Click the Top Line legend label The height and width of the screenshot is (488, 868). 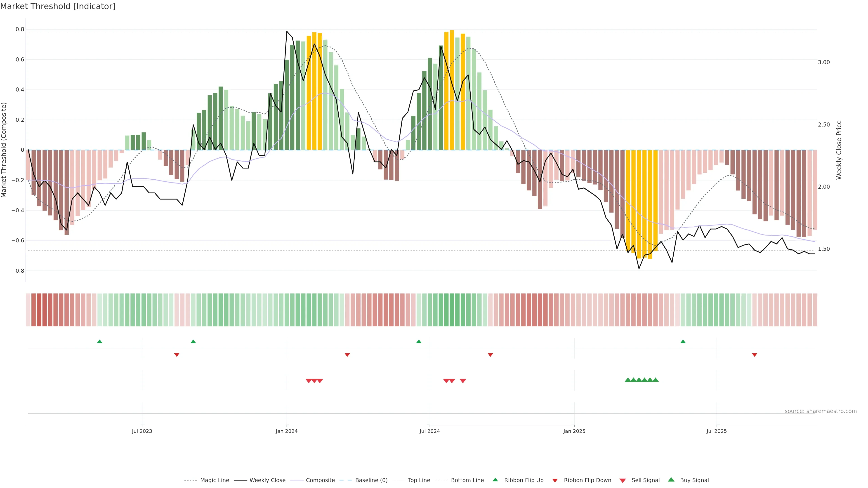click(419, 480)
